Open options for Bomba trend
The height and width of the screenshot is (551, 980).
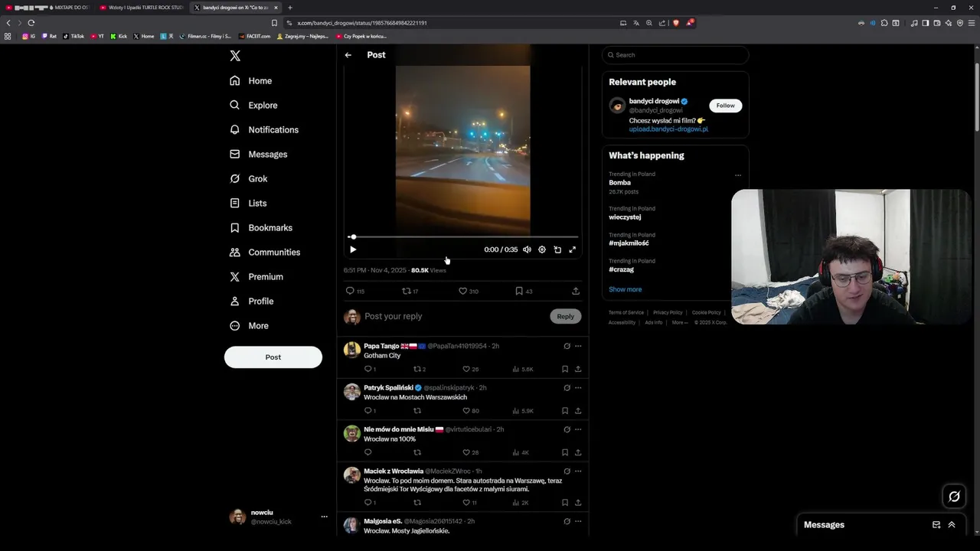[738, 175]
